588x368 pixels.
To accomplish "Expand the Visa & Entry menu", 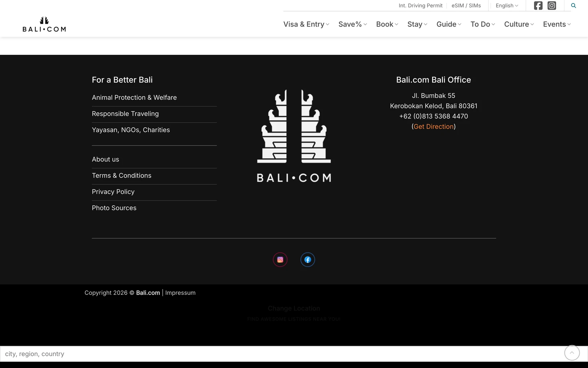I will click(306, 24).
